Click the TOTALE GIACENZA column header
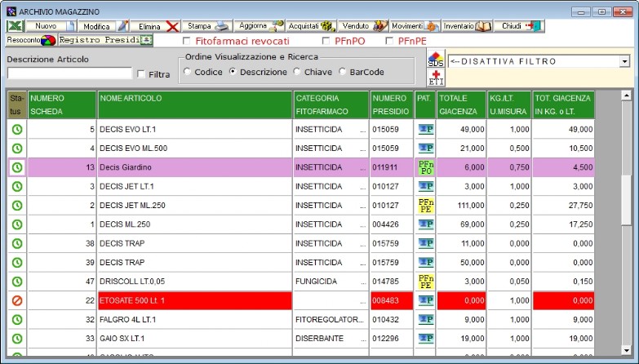 point(461,104)
